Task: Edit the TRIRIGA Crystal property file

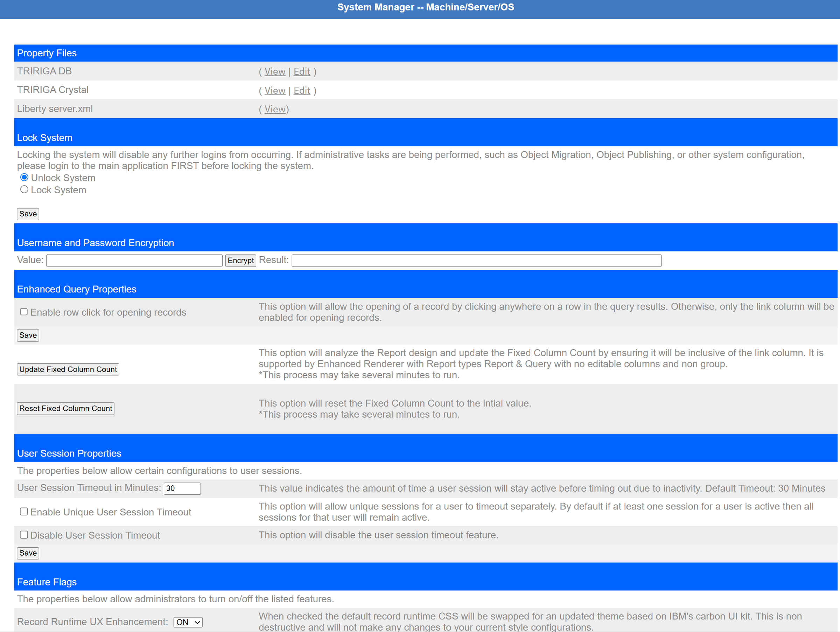Action: coord(302,90)
